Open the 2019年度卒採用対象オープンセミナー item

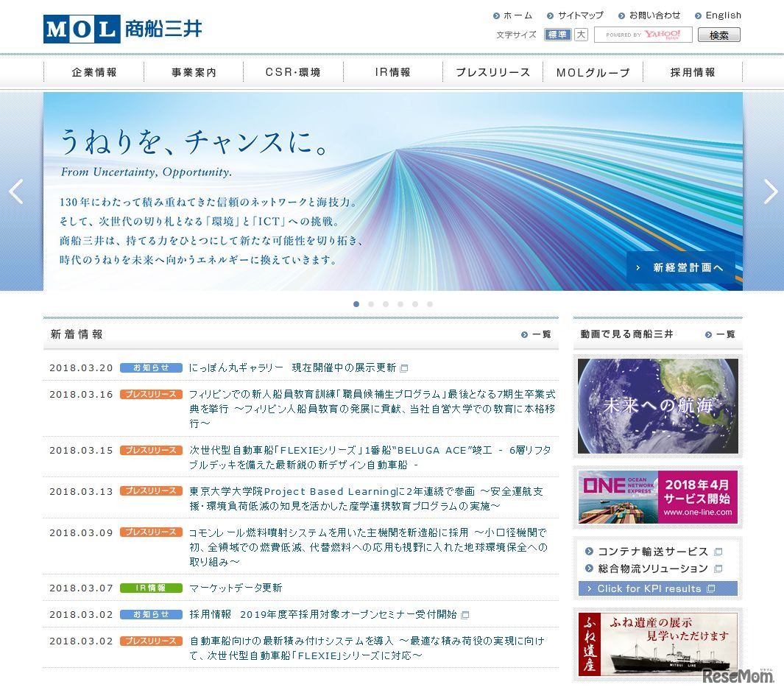[323, 614]
